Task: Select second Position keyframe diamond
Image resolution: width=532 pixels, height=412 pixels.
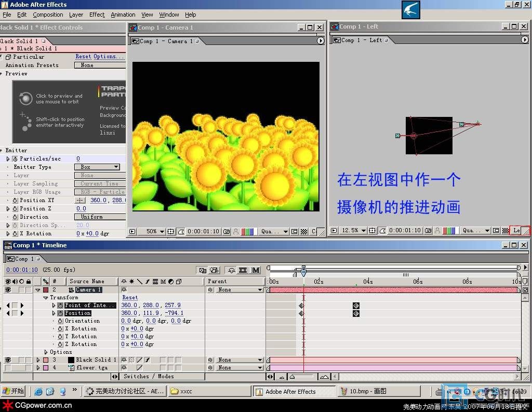Action: 356,314
